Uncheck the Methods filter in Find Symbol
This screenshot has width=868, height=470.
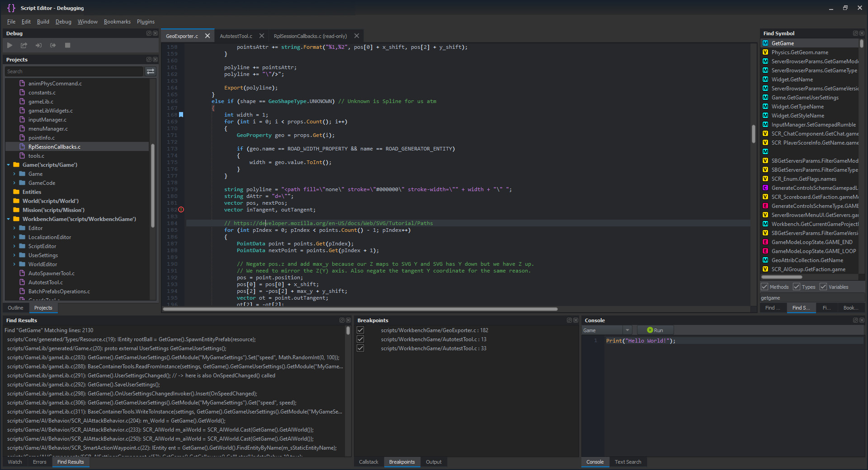click(x=764, y=287)
